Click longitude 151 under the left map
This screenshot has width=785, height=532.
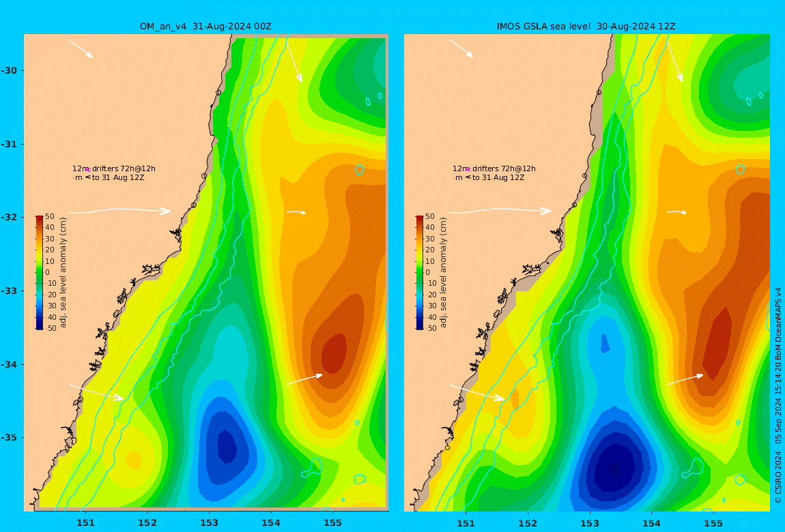[x=85, y=523]
